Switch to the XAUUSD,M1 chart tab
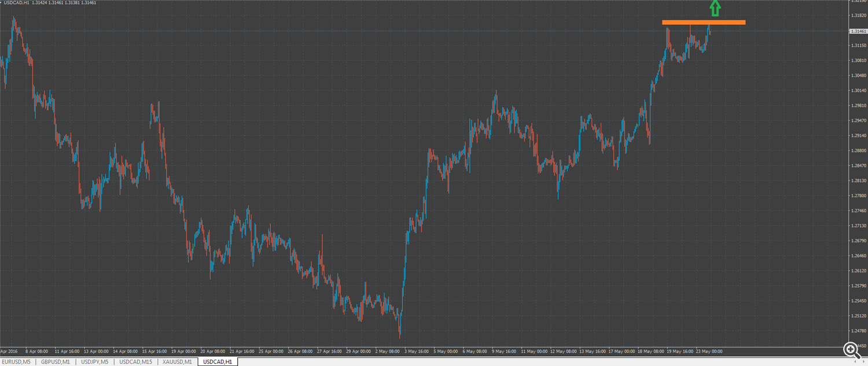This screenshot has width=868, height=366. click(178, 362)
